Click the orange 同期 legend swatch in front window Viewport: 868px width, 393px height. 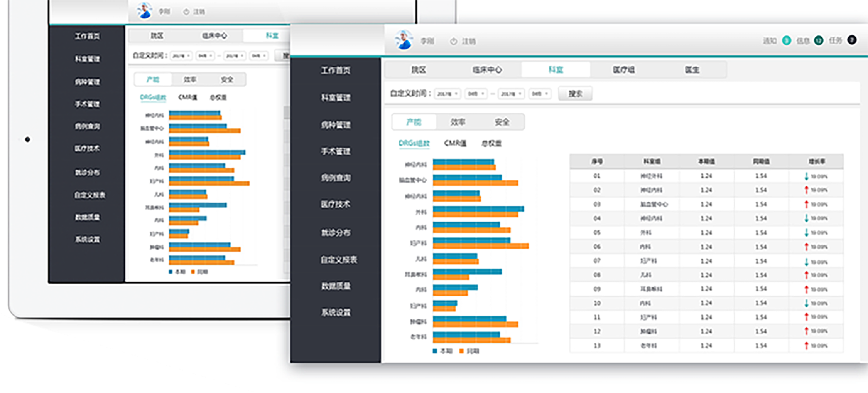coord(461,351)
